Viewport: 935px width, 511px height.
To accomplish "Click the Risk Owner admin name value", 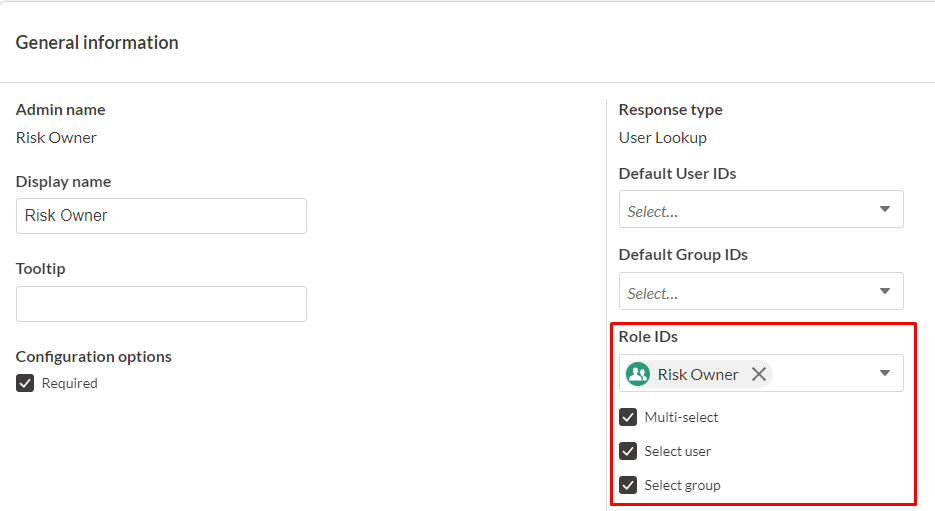I will (56, 138).
